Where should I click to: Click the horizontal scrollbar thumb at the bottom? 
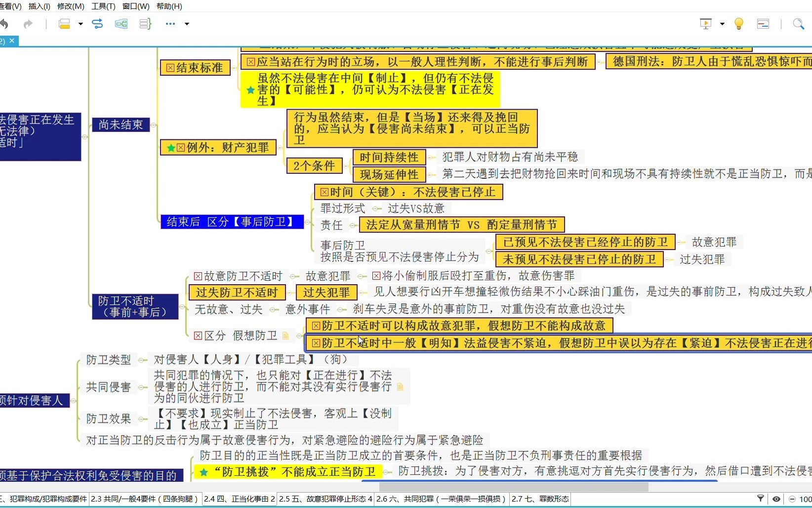(x=514, y=487)
